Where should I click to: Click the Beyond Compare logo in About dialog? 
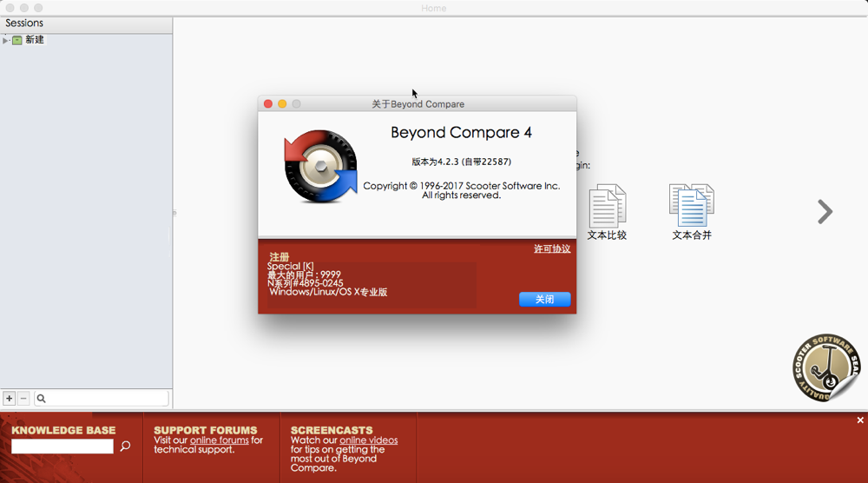tap(320, 166)
